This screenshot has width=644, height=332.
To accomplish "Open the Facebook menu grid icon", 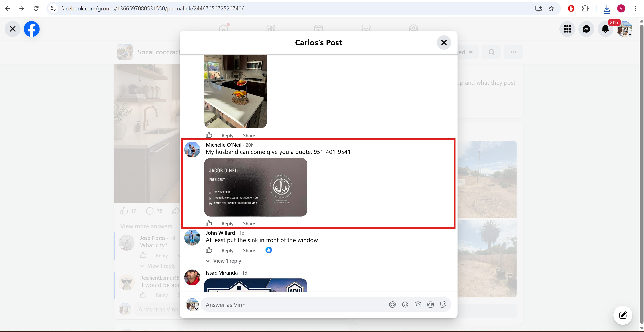I will 567,29.
